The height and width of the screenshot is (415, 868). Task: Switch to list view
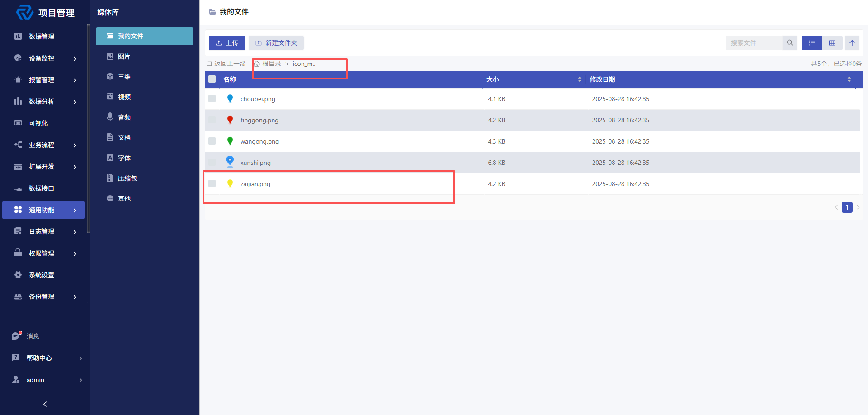(812, 43)
